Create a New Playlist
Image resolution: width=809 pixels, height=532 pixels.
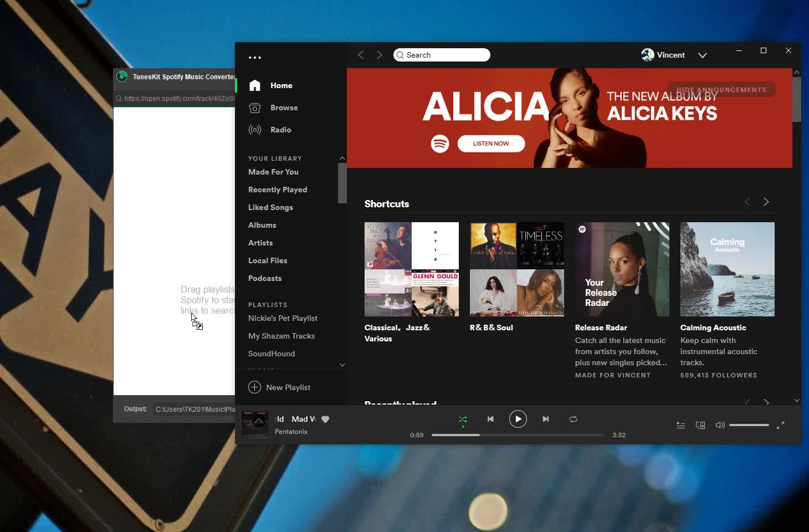(279, 387)
